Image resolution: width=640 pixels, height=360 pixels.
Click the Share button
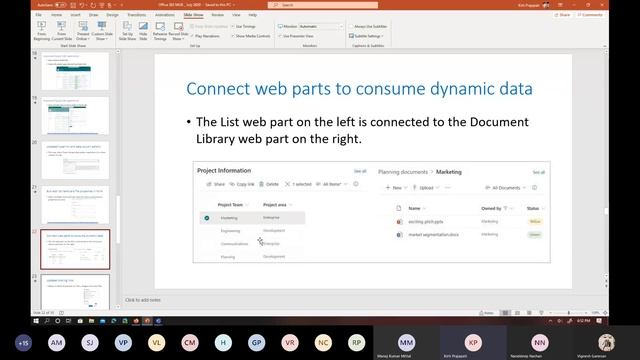pos(562,15)
